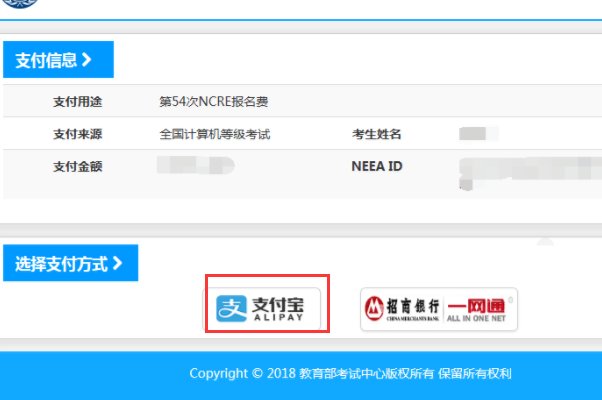Click the blurred payment amount value
Viewport: 602px width, 400px height.
pos(195,165)
